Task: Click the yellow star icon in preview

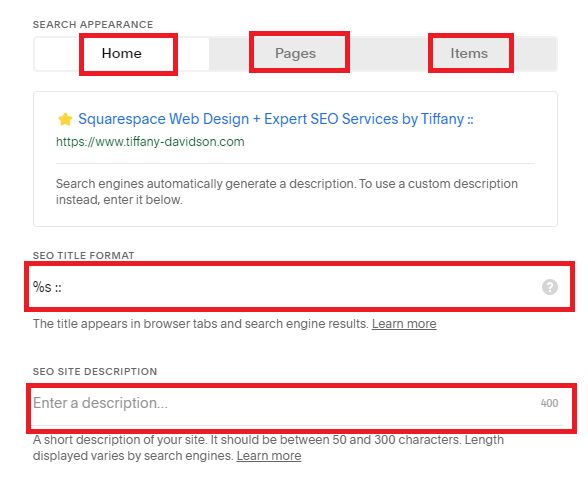Action: [x=65, y=120]
